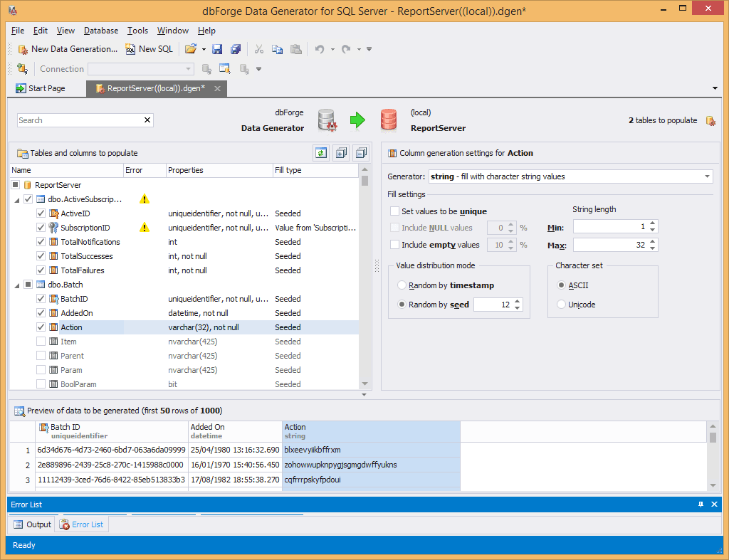Open the Database menu
Image resolution: width=729 pixels, height=560 pixels.
[x=101, y=31]
